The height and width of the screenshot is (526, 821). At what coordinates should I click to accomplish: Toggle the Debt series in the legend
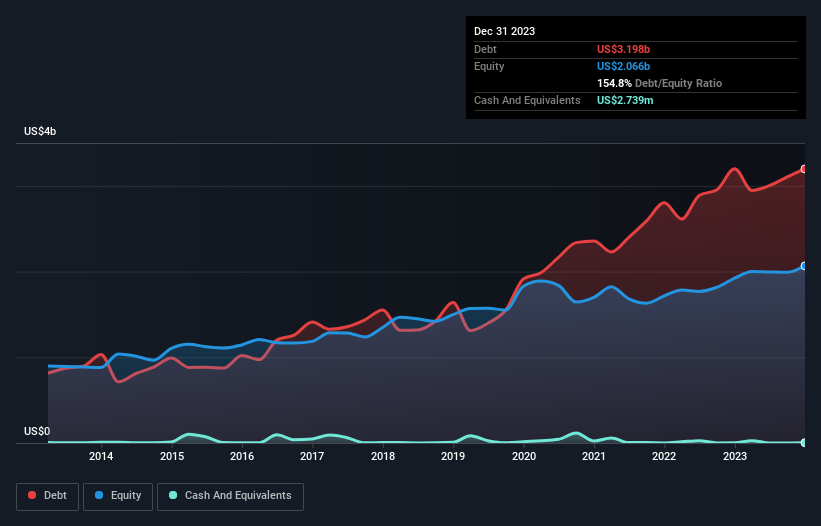pyautogui.click(x=48, y=496)
